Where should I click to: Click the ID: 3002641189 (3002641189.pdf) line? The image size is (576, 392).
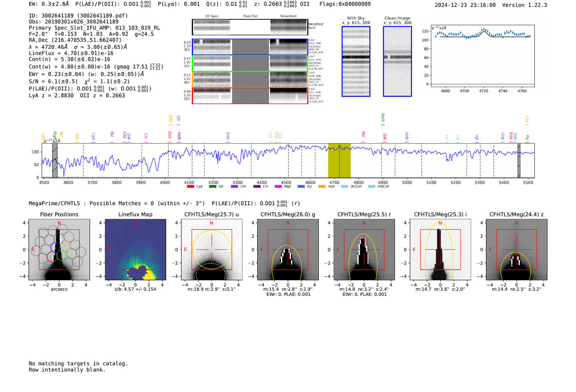(x=78, y=16)
